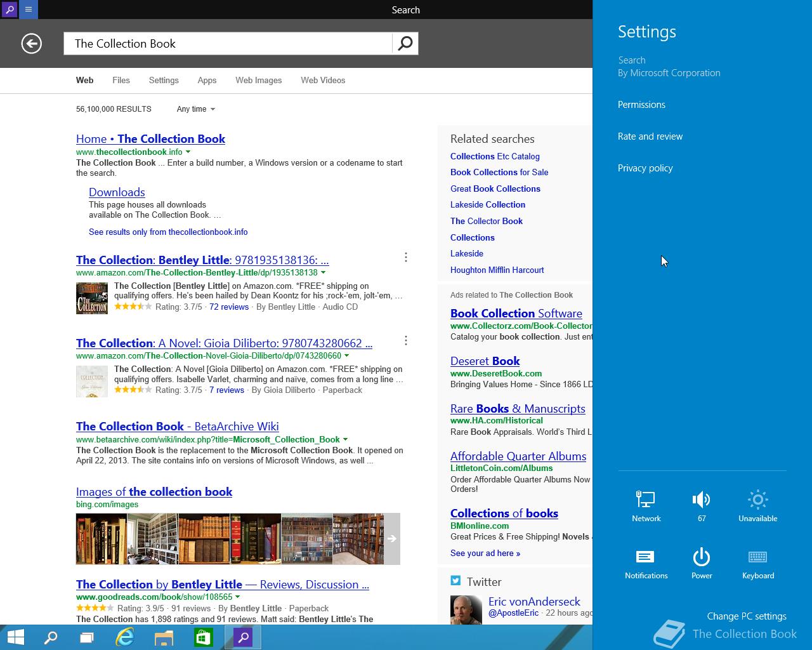The image size is (812, 650).
Task: Click the back arrow button
Action: (x=31, y=43)
